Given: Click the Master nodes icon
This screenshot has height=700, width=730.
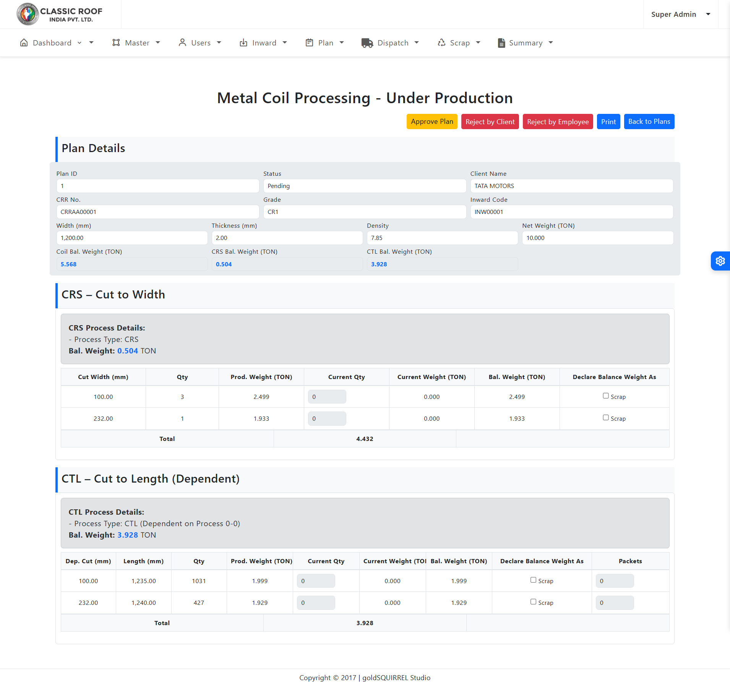Looking at the screenshot, I should (x=116, y=43).
